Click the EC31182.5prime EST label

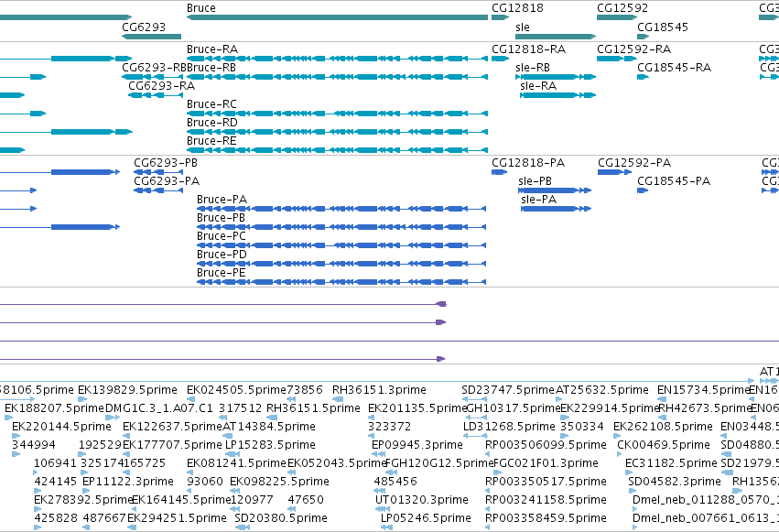(x=671, y=463)
